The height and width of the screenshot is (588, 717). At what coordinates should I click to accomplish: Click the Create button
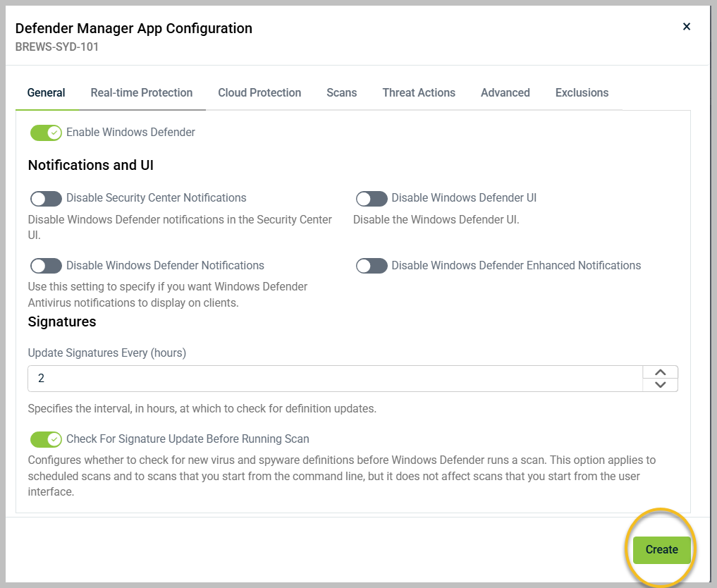(x=661, y=549)
